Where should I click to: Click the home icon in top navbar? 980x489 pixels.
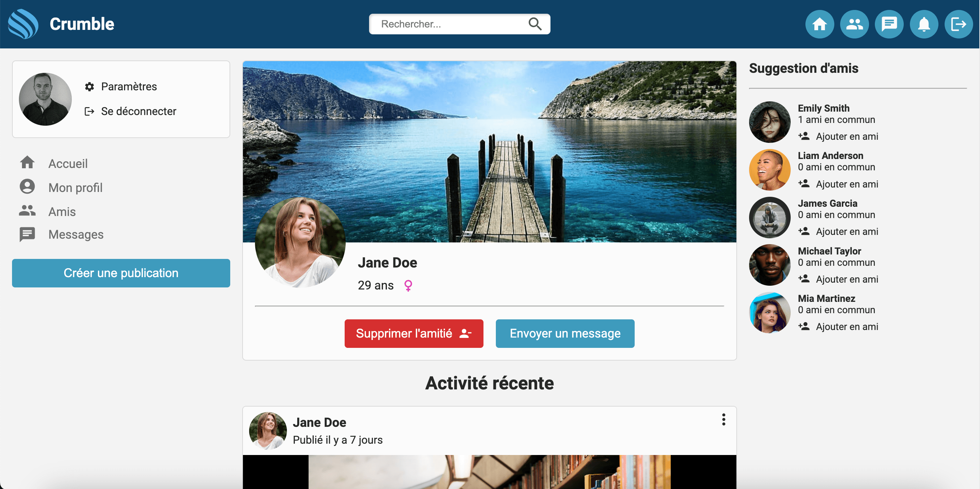[x=820, y=24]
